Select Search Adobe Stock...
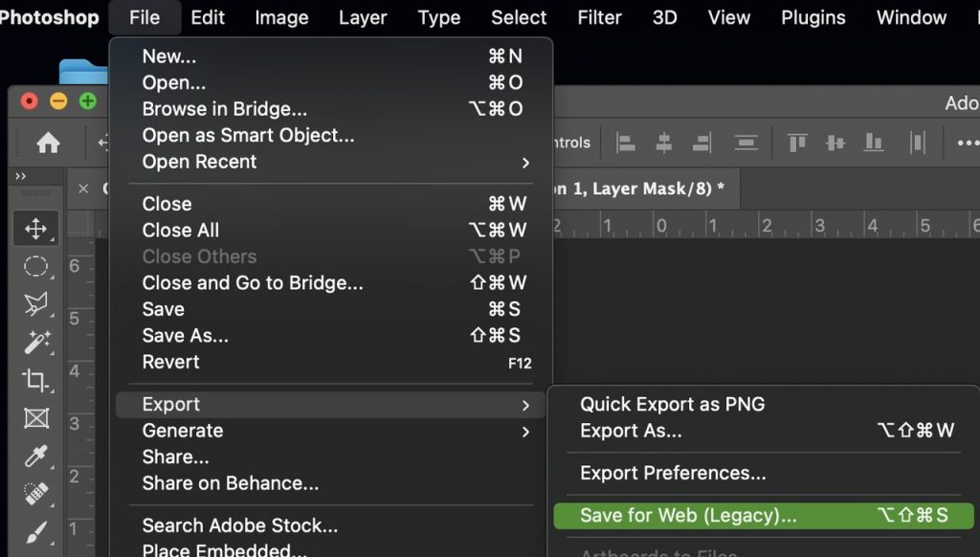The image size is (980, 557). [x=330, y=525]
